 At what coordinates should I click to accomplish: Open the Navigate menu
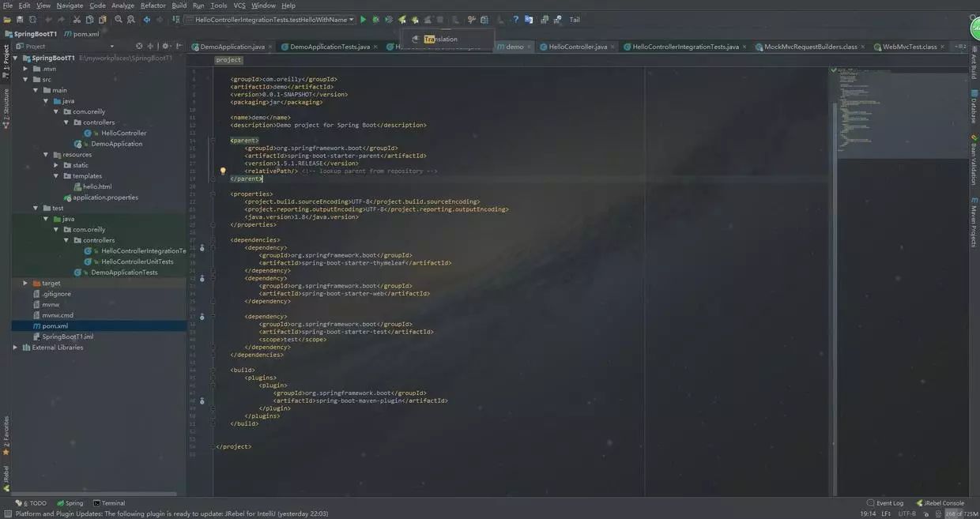[x=70, y=6]
